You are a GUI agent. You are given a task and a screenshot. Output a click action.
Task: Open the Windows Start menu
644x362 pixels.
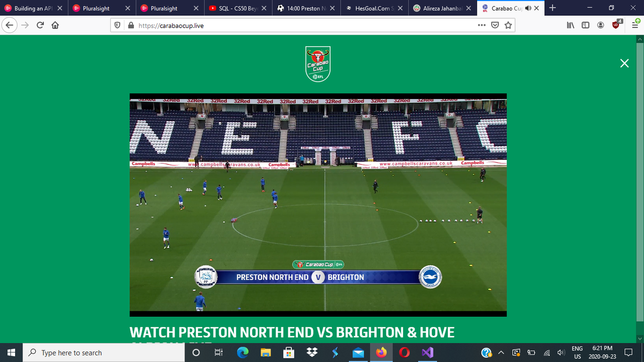pos(11,352)
